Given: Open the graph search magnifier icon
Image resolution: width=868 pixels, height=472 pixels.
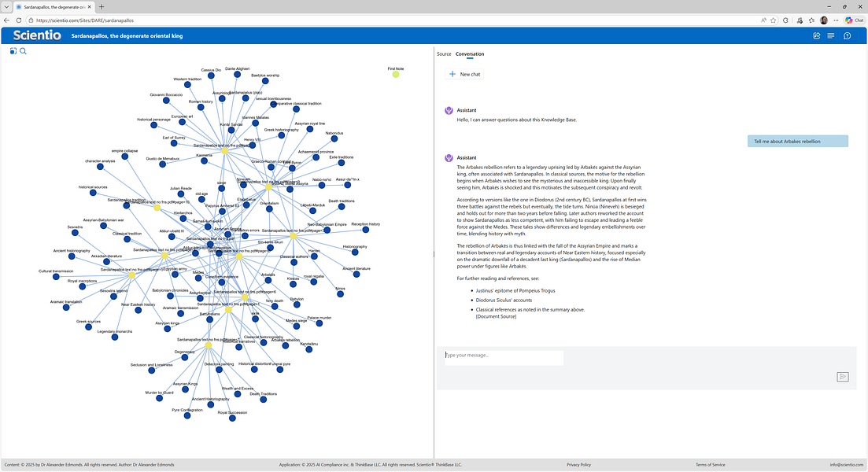Looking at the screenshot, I should click(24, 51).
